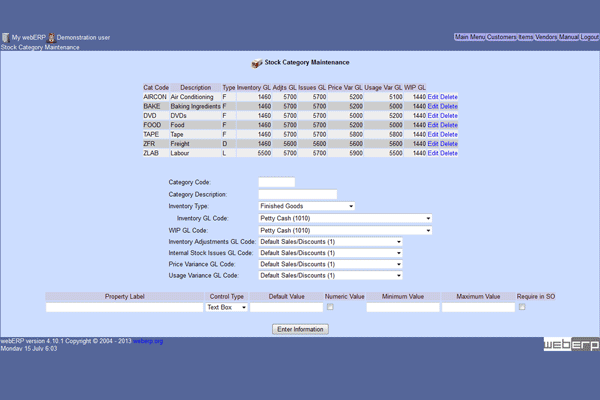The width and height of the screenshot is (600, 400).
Task: Click into the Category Code field
Action: (276, 183)
